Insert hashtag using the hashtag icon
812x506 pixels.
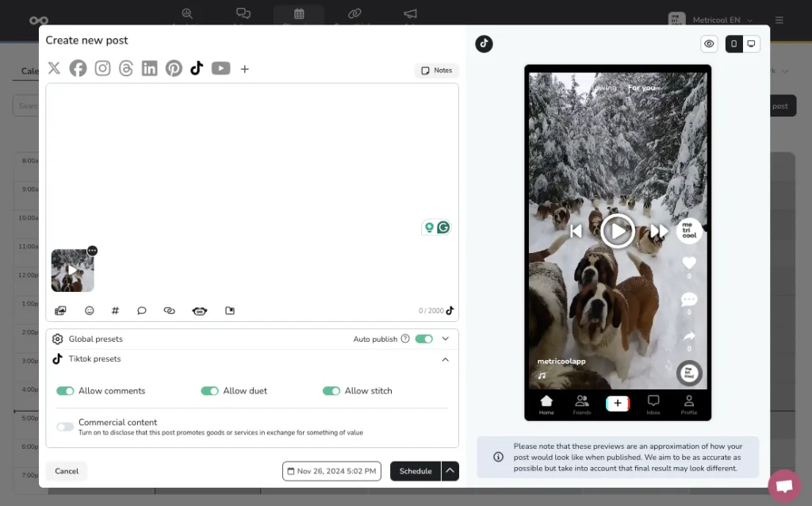(115, 311)
